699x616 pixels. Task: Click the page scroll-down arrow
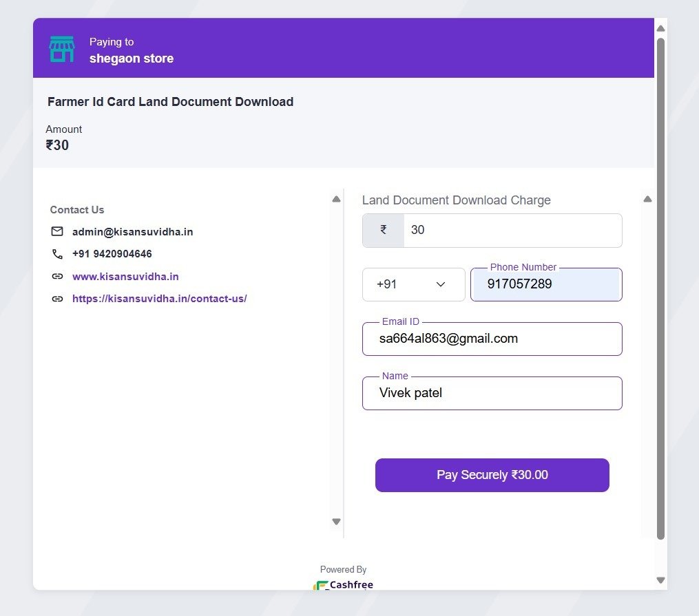point(660,580)
